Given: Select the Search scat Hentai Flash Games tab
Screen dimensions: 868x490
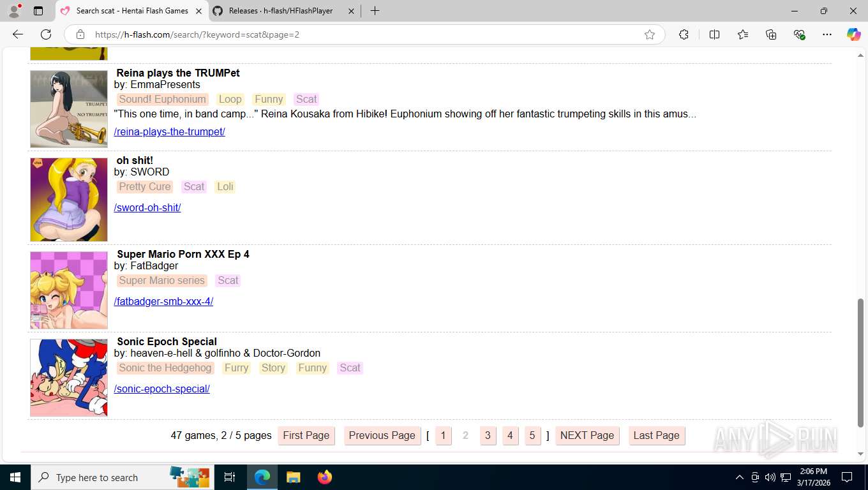Looking at the screenshot, I should tap(132, 11).
